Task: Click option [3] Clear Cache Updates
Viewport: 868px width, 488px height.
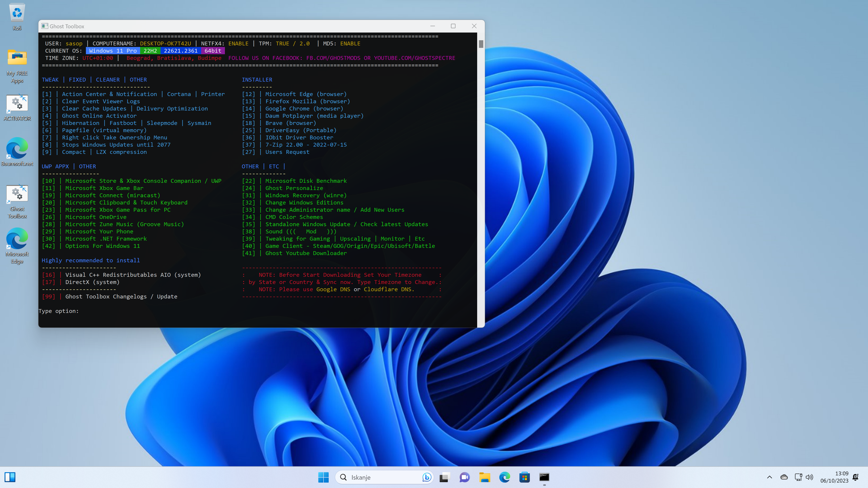Action: [x=125, y=108]
